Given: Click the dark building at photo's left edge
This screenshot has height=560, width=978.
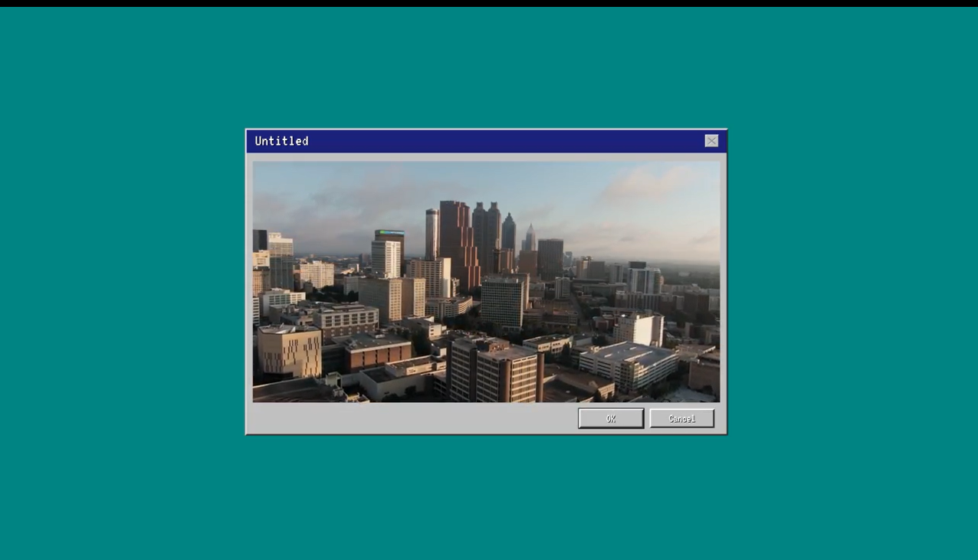Looking at the screenshot, I should pyautogui.click(x=260, y=240).
